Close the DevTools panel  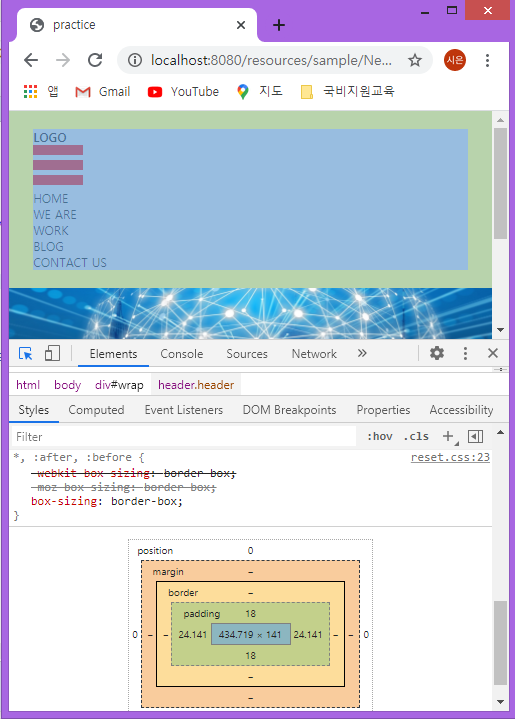click(493, 353)
